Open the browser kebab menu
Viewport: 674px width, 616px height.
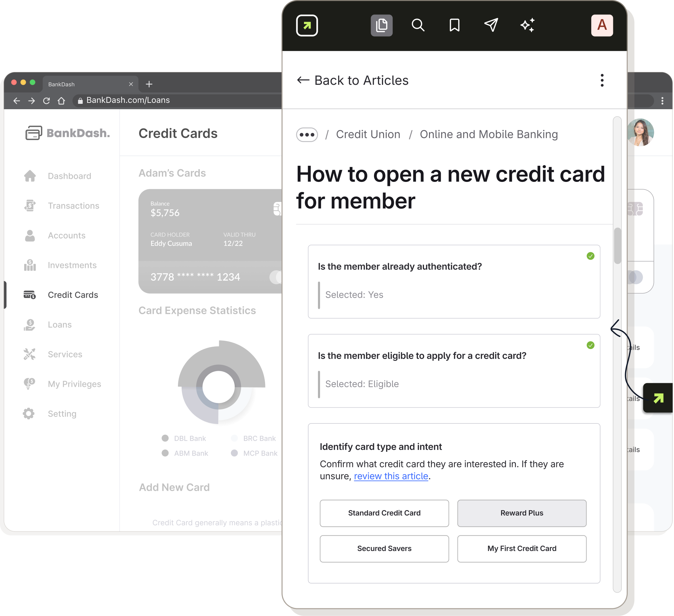[x=662, y=101]
